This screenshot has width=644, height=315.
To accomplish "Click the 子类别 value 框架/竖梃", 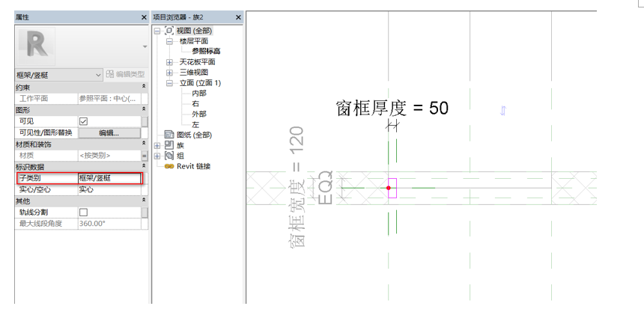I will 109,178.
